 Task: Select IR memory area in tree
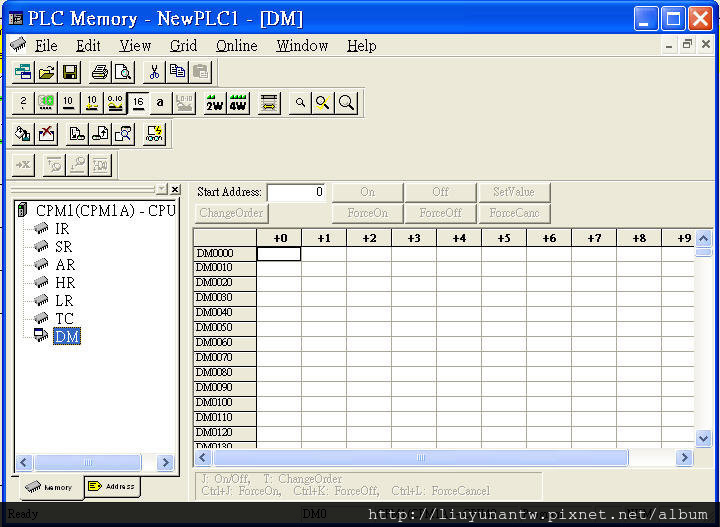tap(62, 229)
